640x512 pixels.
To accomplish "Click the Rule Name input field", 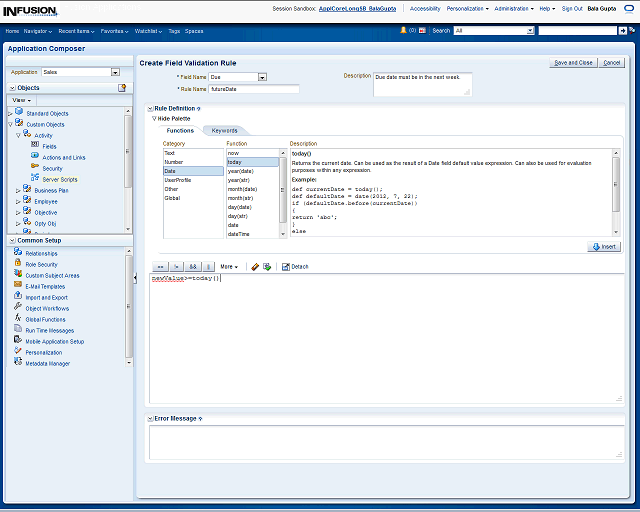I will pyautogui.click(x=254, y=89).
